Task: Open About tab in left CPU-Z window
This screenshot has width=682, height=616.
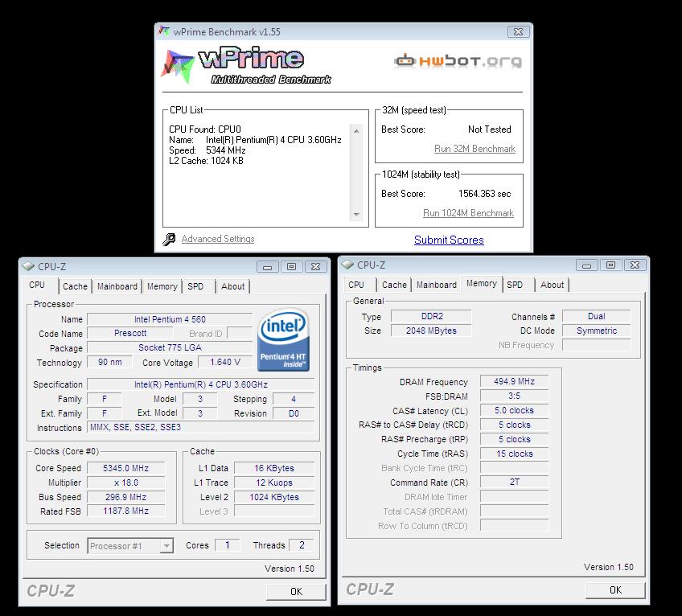Action: (x=232, y=286)
